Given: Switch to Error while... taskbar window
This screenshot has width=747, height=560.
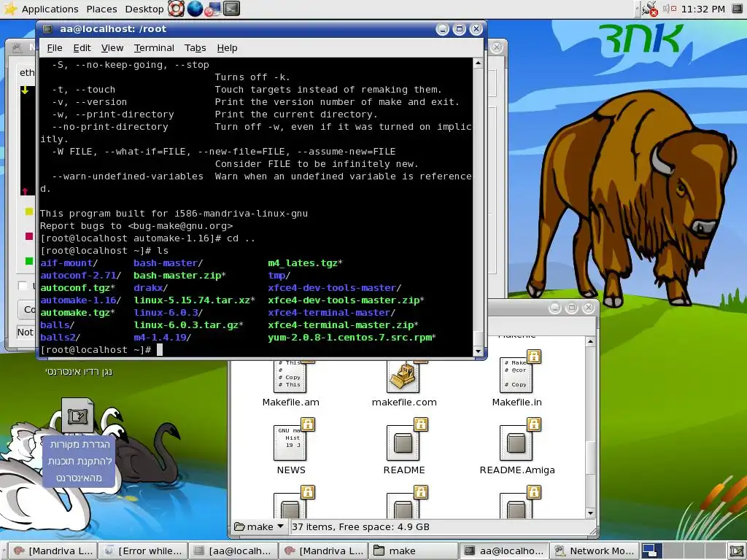Looking at the screenshot, I should [143, 551].
